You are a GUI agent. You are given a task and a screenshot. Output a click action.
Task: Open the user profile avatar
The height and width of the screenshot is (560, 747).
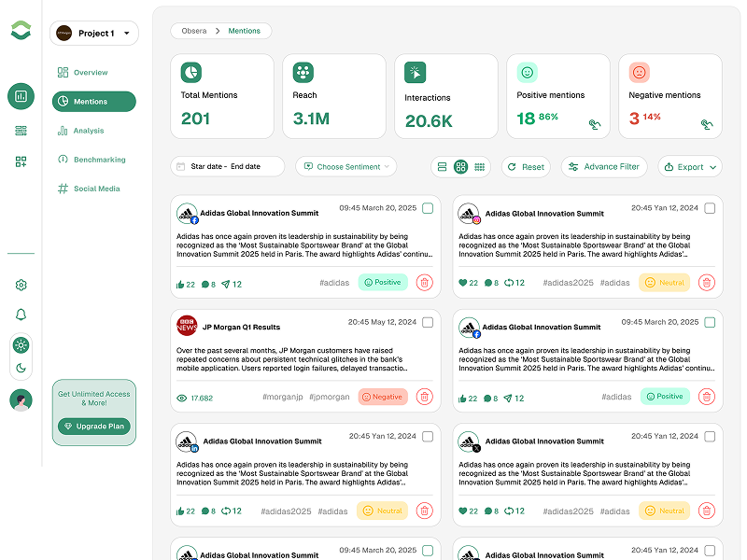pyautogui.click(x=21, y=400)
